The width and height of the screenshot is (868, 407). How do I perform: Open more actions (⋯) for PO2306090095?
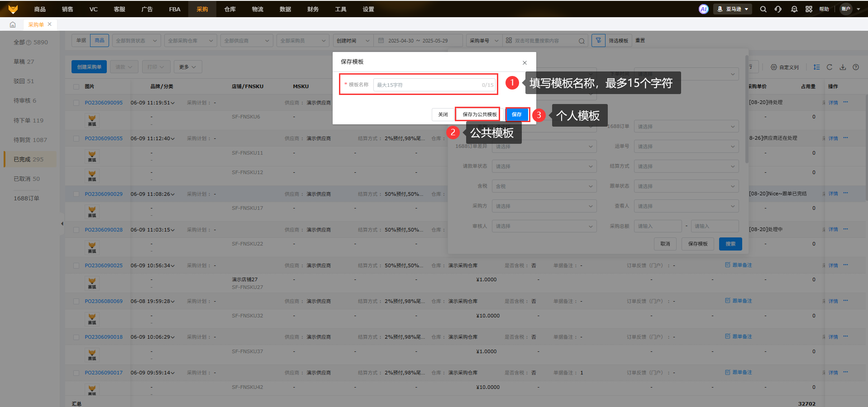[846, 102]
